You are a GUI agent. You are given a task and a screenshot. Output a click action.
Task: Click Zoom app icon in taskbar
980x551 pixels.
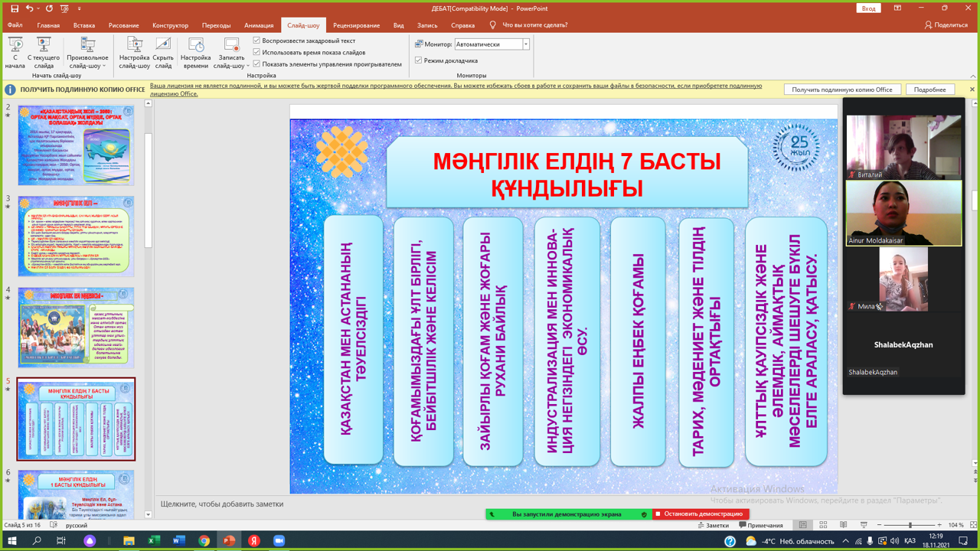[x=279, y=541]
